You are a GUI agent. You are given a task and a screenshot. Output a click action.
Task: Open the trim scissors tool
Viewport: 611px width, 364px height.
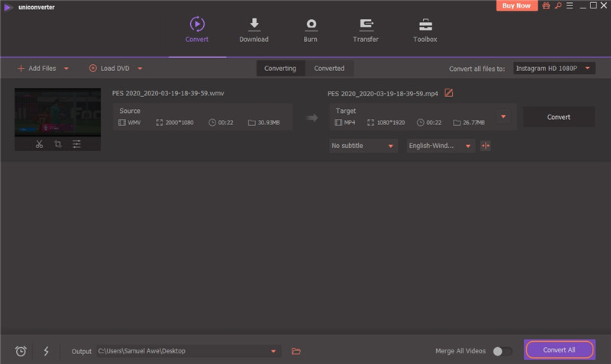pyautogui.click(x=39, y=144)
